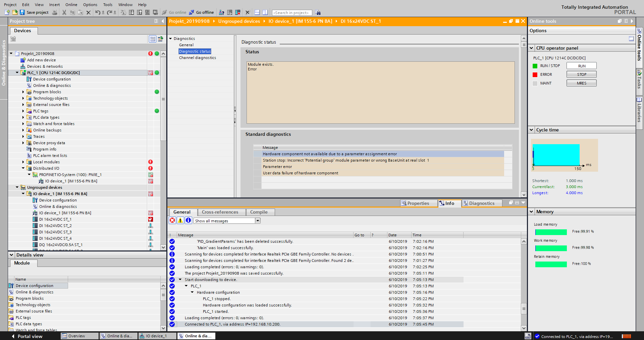This screenshot has height=340, width=644.
Task: Create a new project from the toolbar
Action: (7, 12)
